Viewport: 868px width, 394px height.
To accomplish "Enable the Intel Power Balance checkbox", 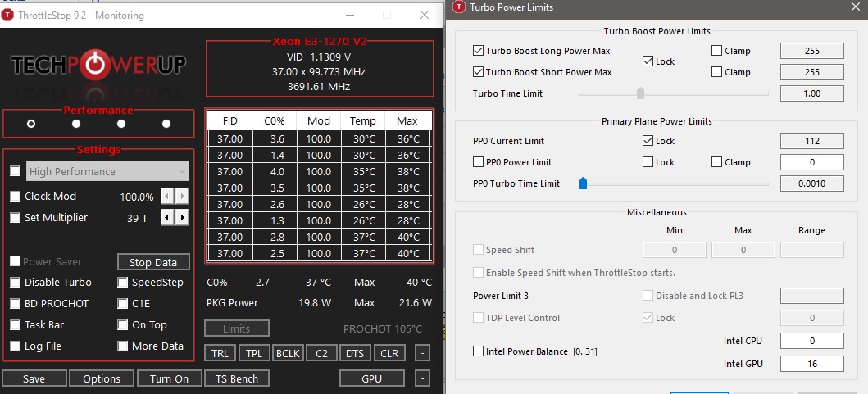I will click(479, 351).
